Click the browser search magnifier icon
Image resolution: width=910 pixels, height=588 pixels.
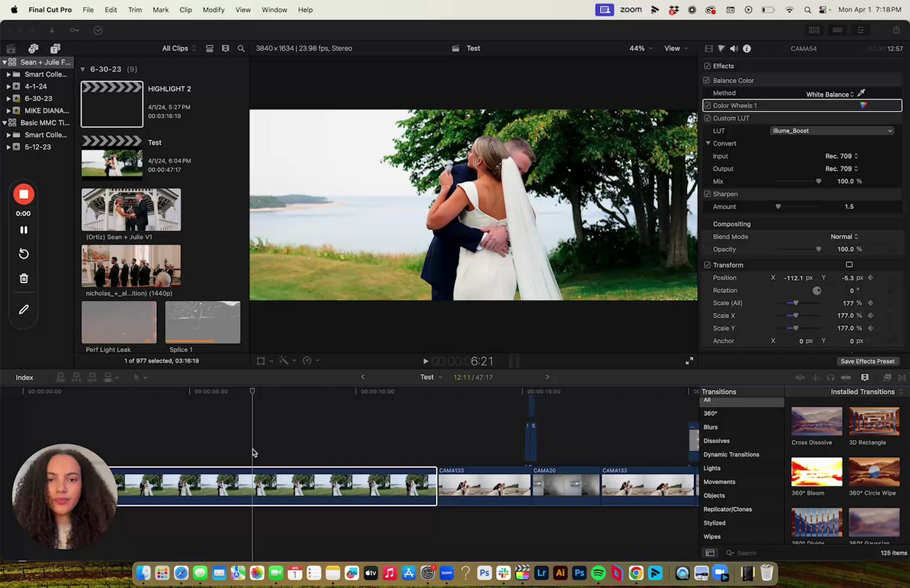pyautogui.click(x=241, y=48)
